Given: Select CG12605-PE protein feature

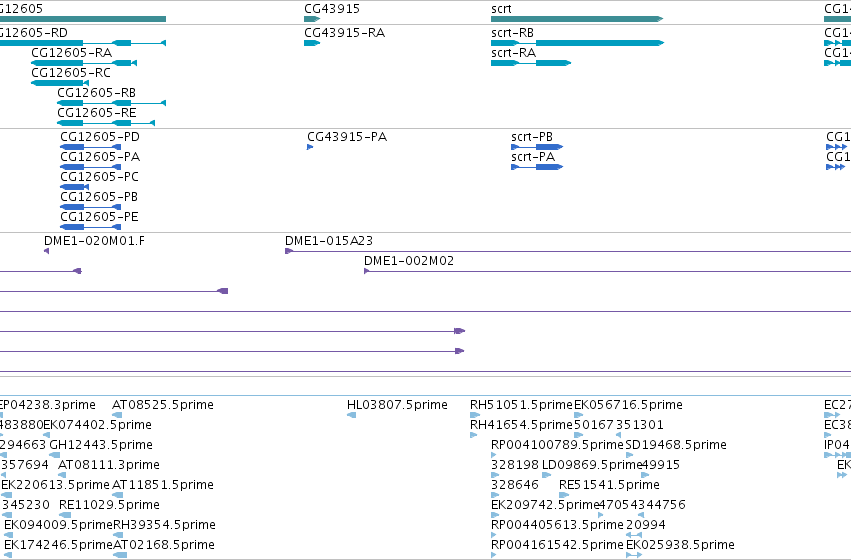Looking at the screenshot, I should click(x=91, y=227).
